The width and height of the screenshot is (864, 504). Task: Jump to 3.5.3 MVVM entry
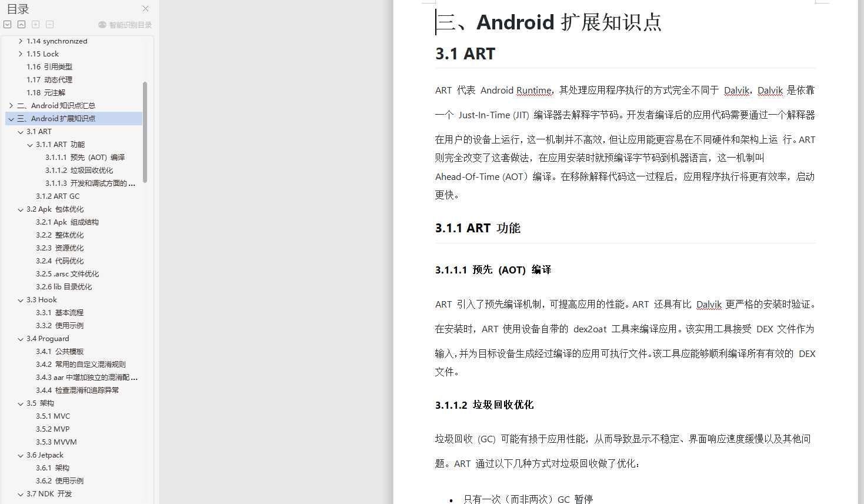coord(56,442)
